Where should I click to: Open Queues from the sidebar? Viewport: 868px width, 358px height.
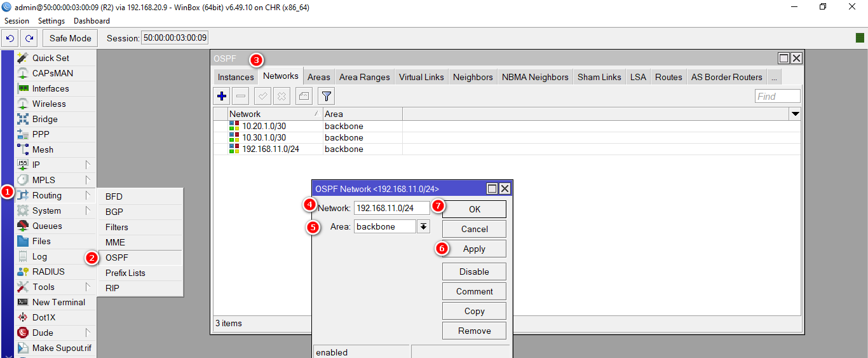pyautogui.click(x=55, y=226)
